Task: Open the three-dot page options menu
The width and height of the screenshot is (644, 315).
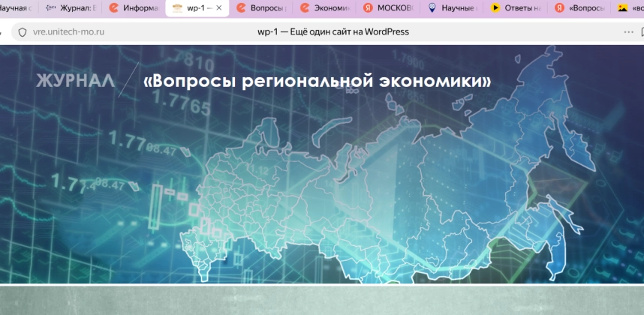Action: [628, 32]
